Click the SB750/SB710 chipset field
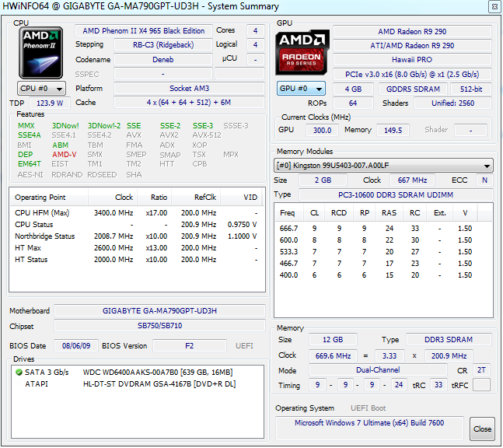The width and height of the screenshot is (503, 448). tap(159, 326)
